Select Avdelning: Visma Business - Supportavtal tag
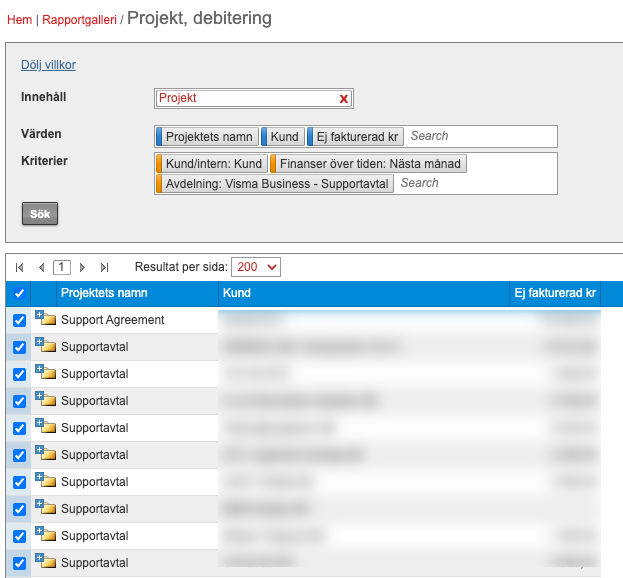 coord(275,184)
